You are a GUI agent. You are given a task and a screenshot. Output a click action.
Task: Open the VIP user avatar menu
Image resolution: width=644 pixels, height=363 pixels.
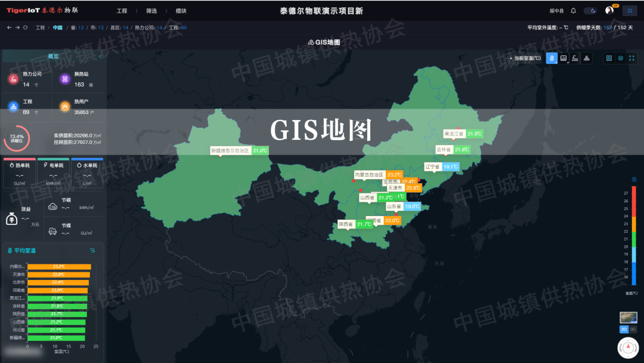coord(609,11)
